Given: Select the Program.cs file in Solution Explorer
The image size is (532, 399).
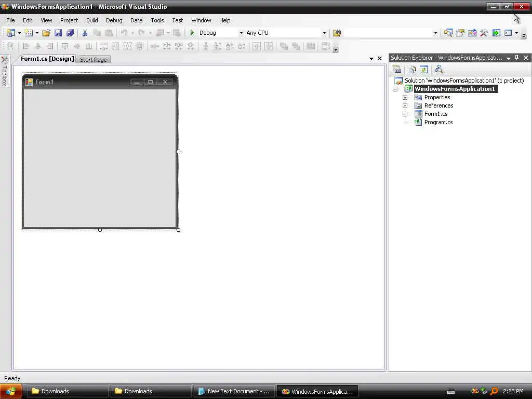Looking at the screenshot, I should pos(438,122).
